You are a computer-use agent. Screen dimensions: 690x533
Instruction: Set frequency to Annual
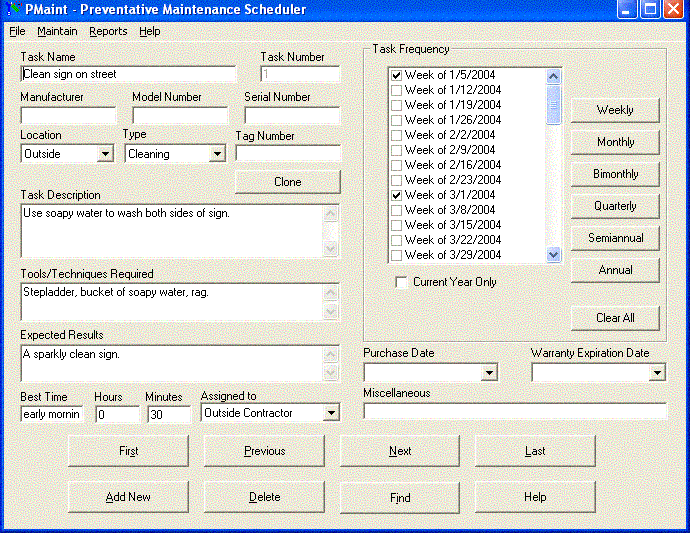pos(615,270)
